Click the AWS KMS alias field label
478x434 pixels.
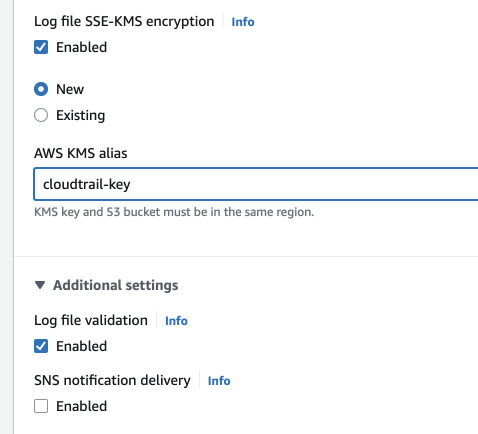click(x=81, y=153)
